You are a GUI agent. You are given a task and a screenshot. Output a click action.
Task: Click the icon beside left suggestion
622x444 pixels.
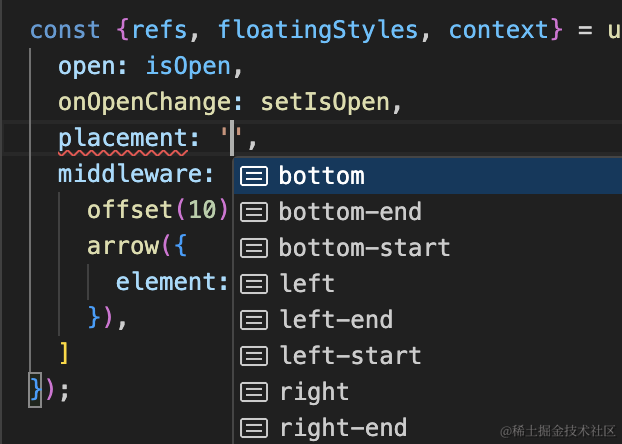(255, 284)
